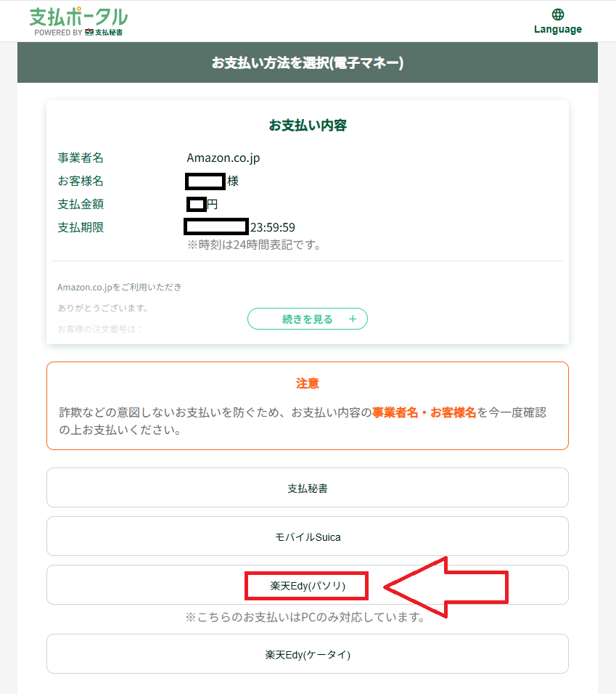Click the small 支払秘書 logo beside POWERED BY
Image resolution: width=616 pixels, height=694 pixels.
point(104,33)
